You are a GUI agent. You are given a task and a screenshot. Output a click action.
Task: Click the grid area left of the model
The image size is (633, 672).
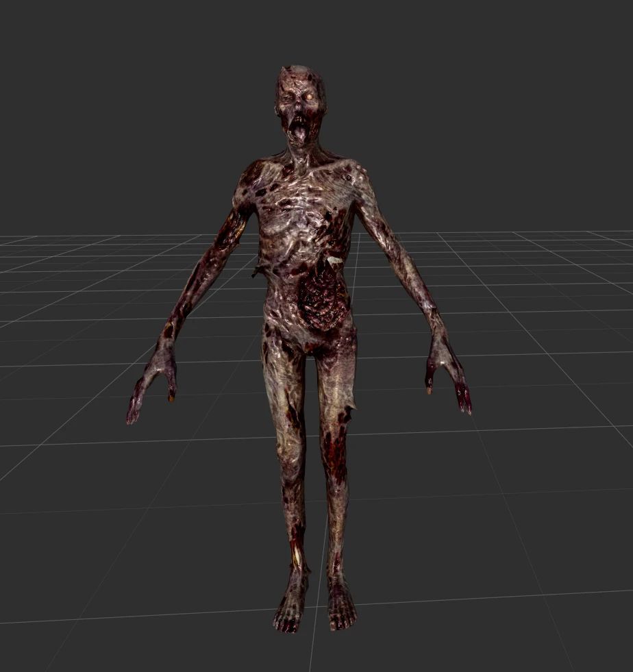click(x=82, y=343)
